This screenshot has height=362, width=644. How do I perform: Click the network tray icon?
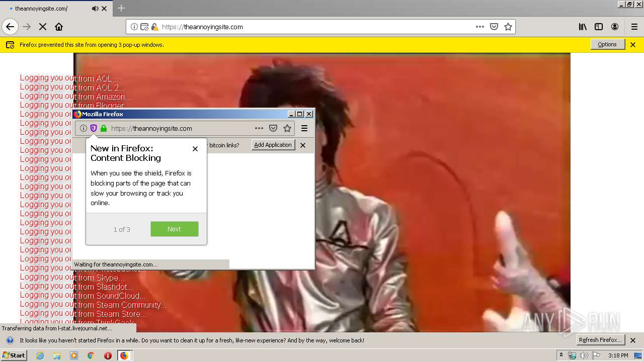pos(572,355)
